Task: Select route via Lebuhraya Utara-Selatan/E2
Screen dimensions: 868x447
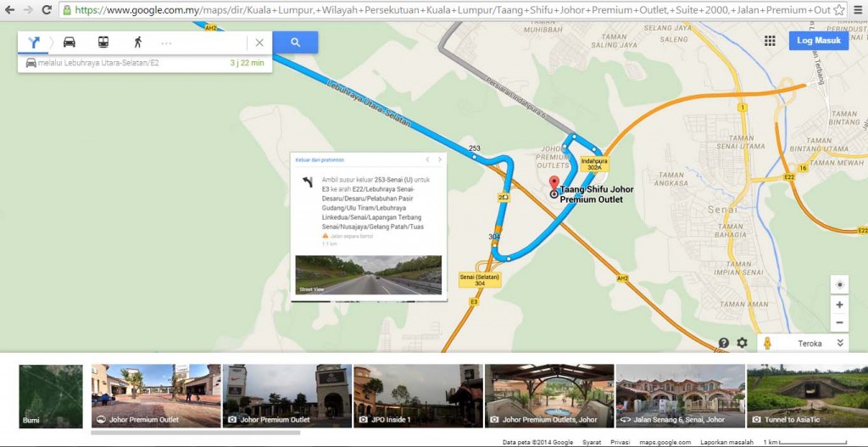Action: click(x=145, y=63)
